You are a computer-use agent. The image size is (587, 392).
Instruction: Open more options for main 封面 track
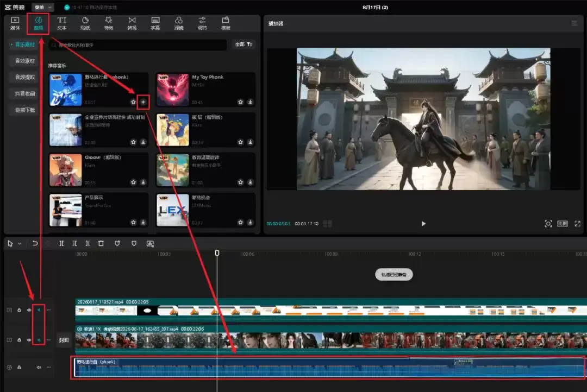point(49,340)
